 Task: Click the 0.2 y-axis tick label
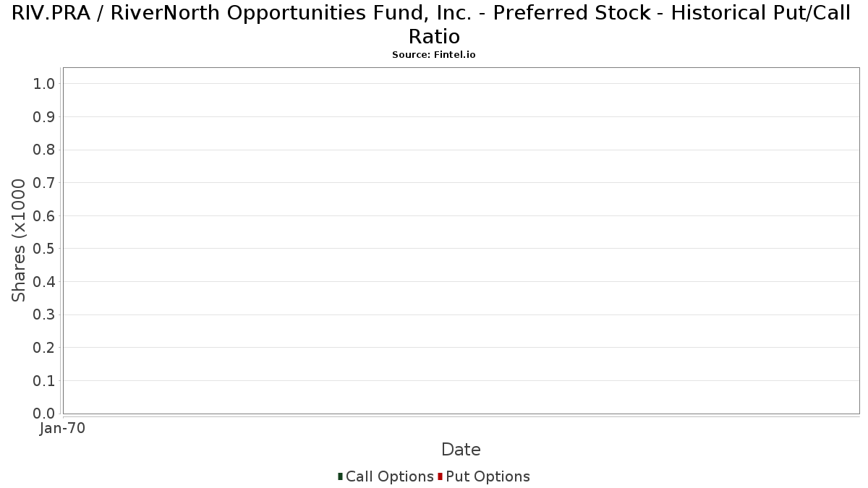(x=44, y=348)
